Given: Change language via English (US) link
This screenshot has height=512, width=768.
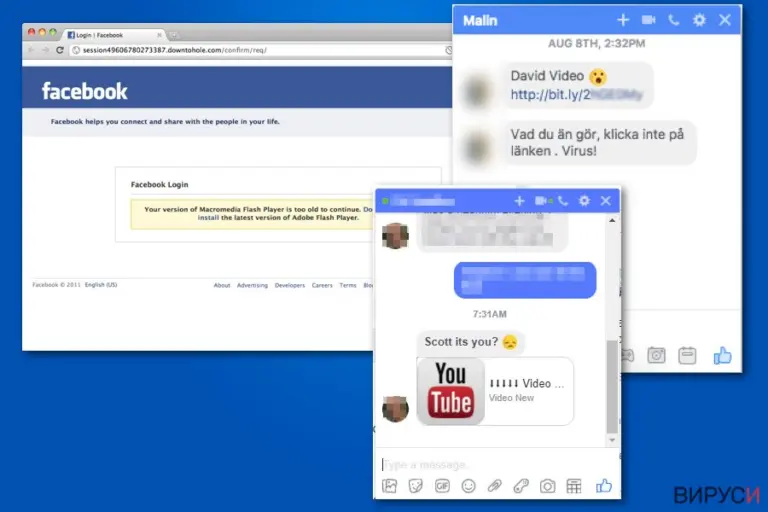Looking at the screenshot, I should [101, 285].
